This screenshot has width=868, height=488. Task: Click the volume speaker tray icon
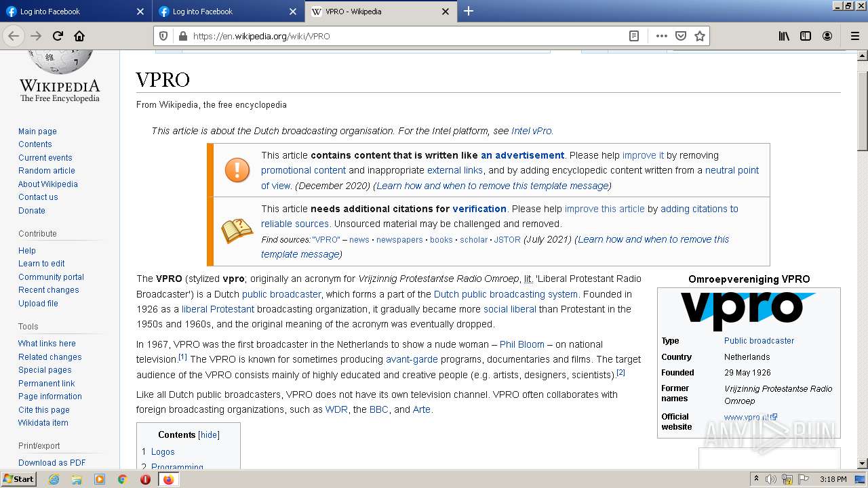(x=771, y=479)
